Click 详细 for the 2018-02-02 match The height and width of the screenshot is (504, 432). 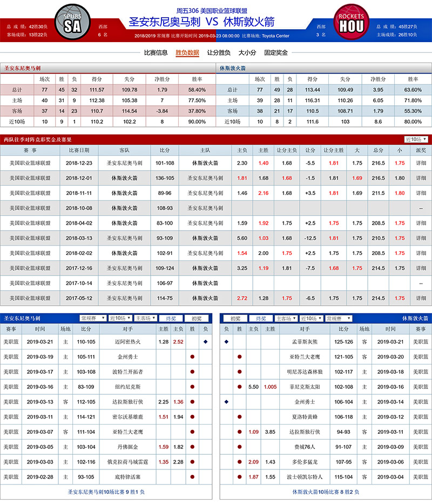(421, 253)
